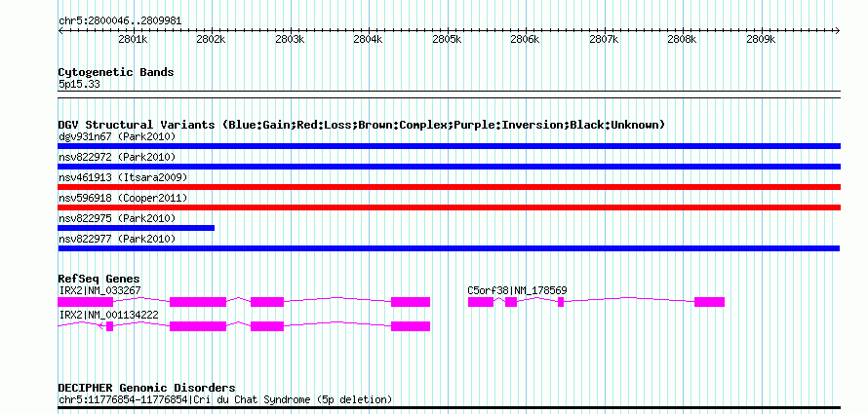
Task: Select the Cytogenetic Bands track title
Action: [x=116, y=72]
